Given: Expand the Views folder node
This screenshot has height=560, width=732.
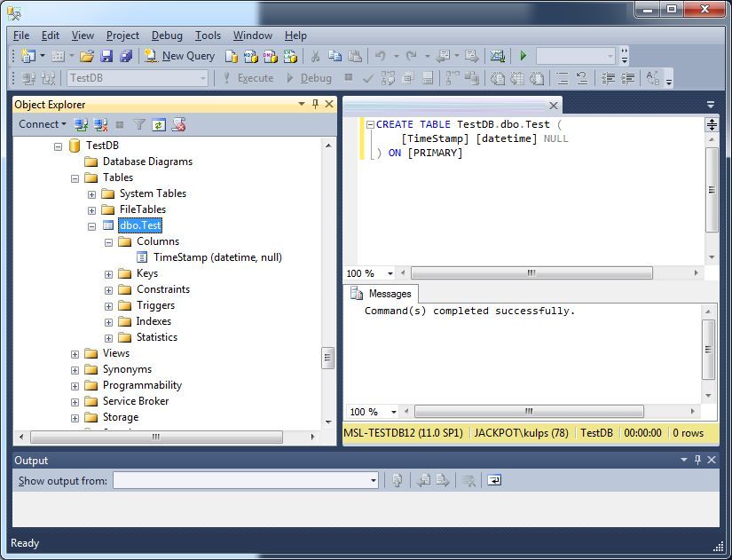Looking at the screenshot, I should [75, 353].
